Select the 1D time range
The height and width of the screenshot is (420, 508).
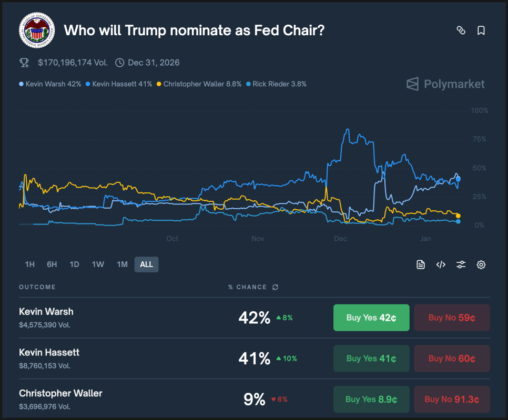pyautogui.click(x=74, y=264)
